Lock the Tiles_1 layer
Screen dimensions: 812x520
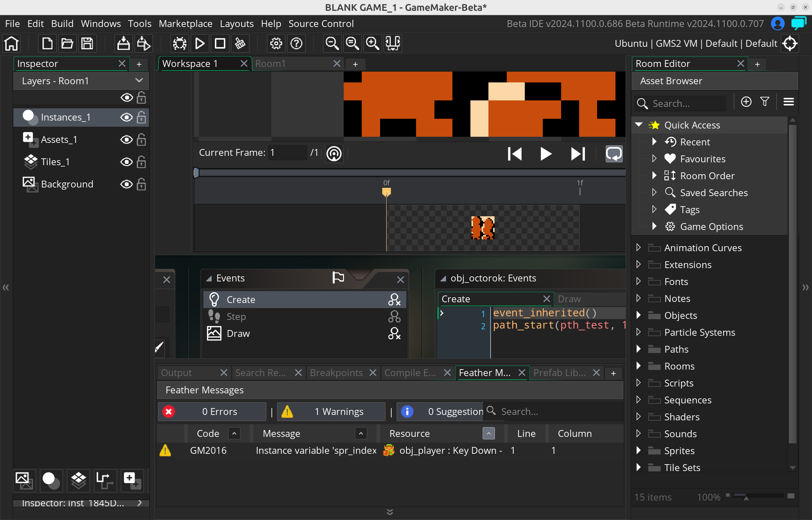141,162
